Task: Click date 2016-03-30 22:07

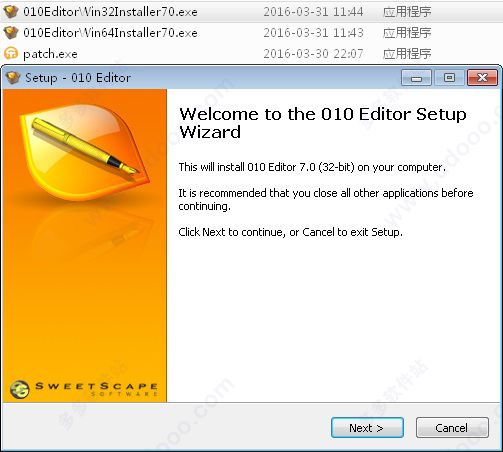Action: pyautogui.click(x=313, y=53)
